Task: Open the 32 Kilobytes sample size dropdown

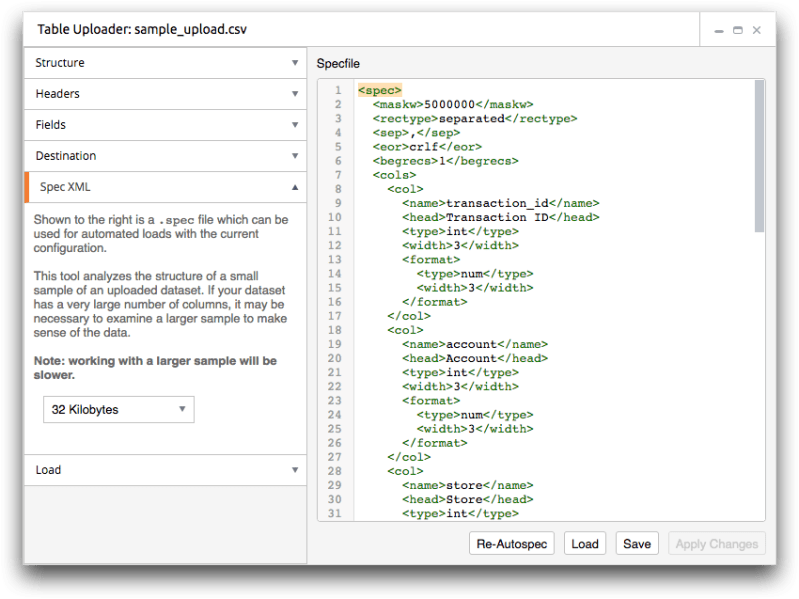Action: coord(119,410)
